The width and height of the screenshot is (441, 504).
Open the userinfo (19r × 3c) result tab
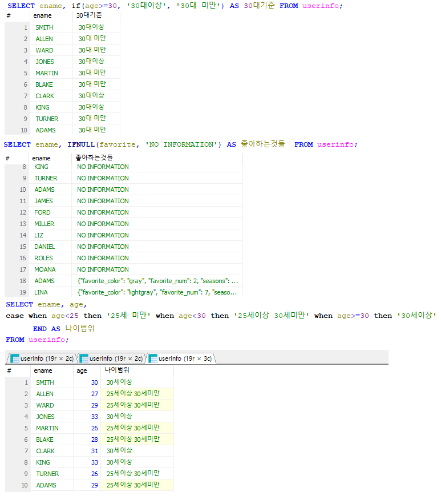click(x=181, y=358)
